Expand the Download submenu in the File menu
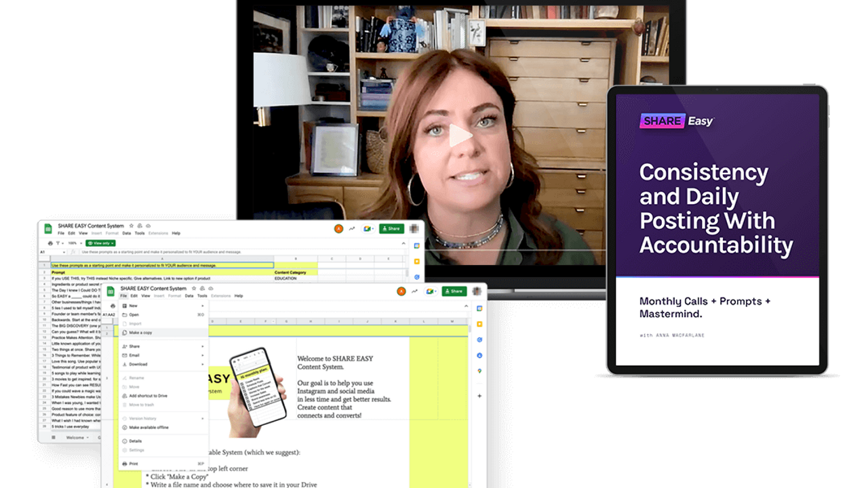 [x=202, y=365]
